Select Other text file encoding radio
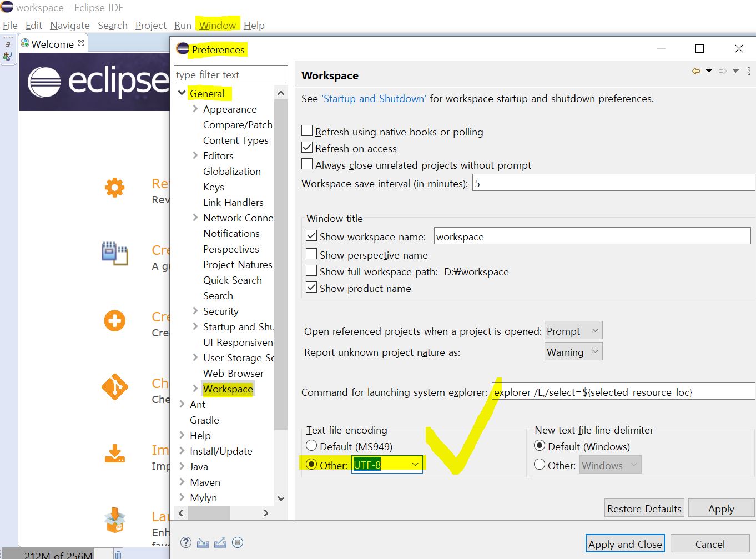Viewport: 756px width, 559px height. tap(311, 465)
